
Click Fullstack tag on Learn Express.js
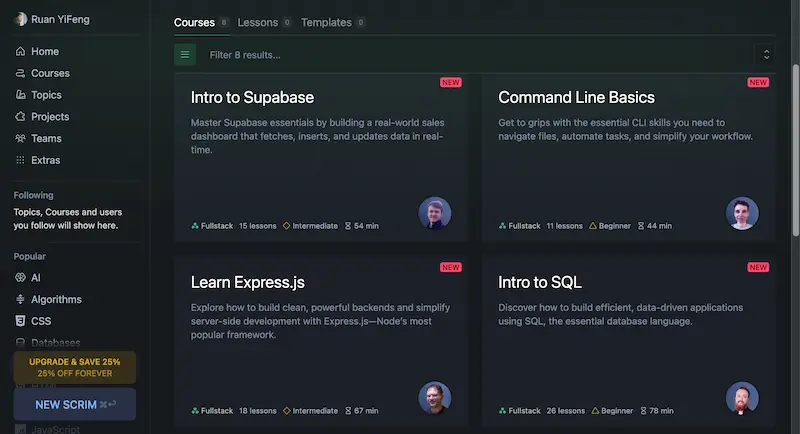tap(212, 411)
